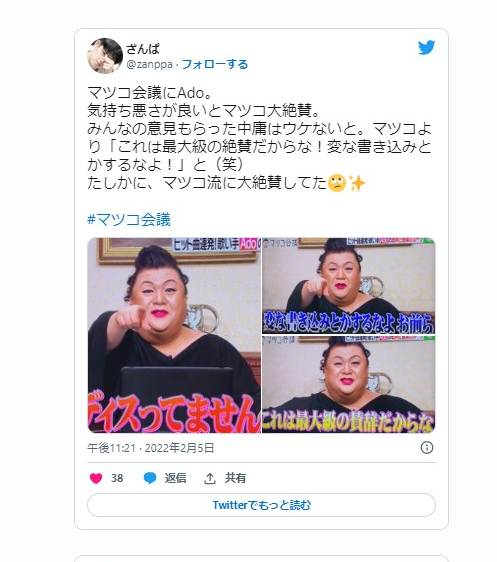The image size is (497, 562).
Task: Open the large left tweet image
Action: point(174,335)
